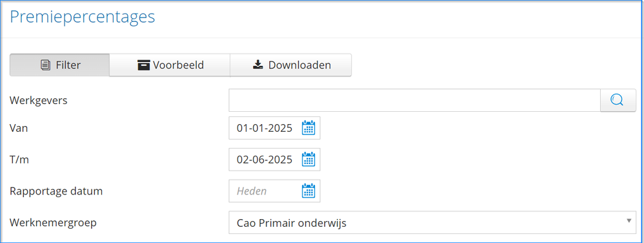Expand the Werknemergroep dropdown arrow
644x243 pixels.
tap(629, 221)
